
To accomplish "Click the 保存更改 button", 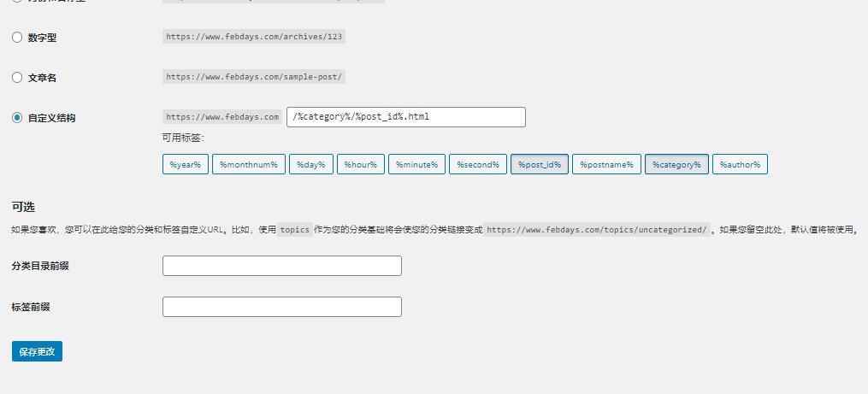I will click(x=37, y=351).
